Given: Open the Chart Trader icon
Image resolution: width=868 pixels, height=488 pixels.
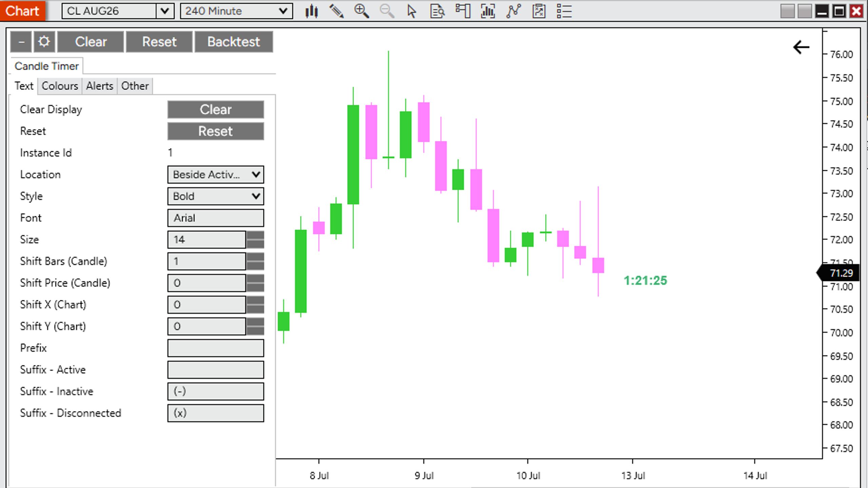Looking at the screenshot, I should pyautogui.click(x=463, y=11).
